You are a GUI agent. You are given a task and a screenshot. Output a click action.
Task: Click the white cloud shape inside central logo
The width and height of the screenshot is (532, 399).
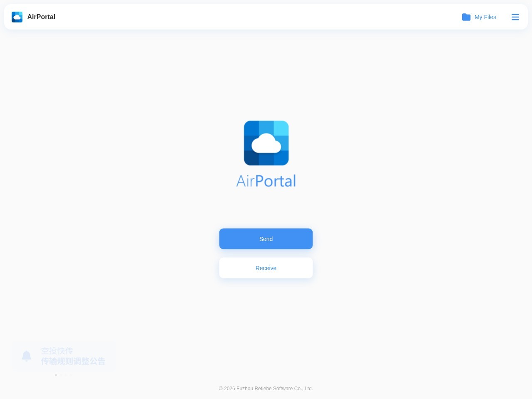click(x=266, y=144)
